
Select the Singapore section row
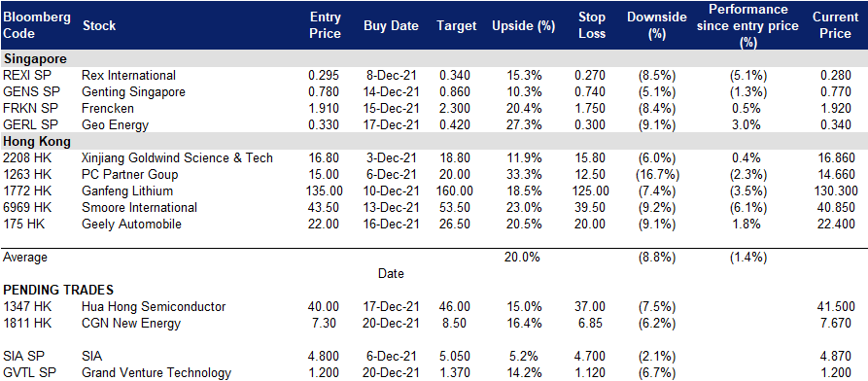click(434, 58)
